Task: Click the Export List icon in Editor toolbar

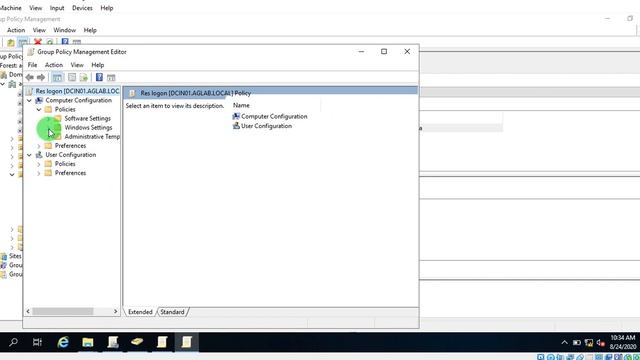Action: click(x=84, y=77)
